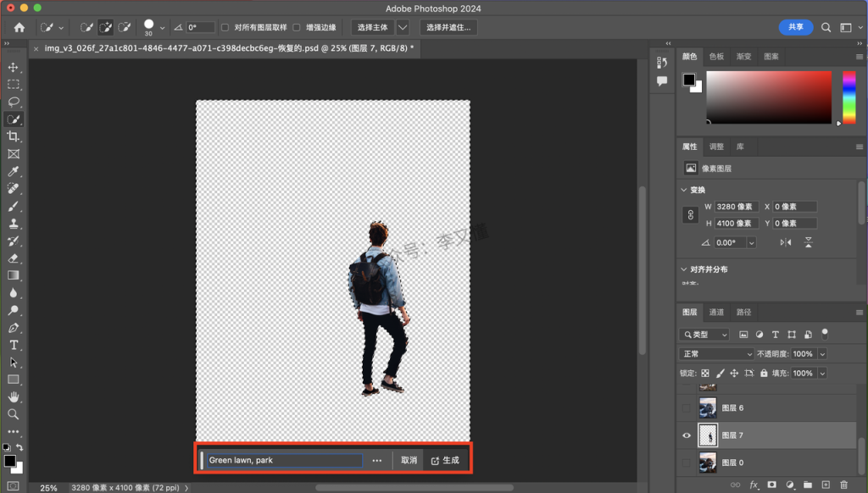Toggle lock all layer attributes
This screenshot has width=868, height=493.
click(x=764, y=373)
